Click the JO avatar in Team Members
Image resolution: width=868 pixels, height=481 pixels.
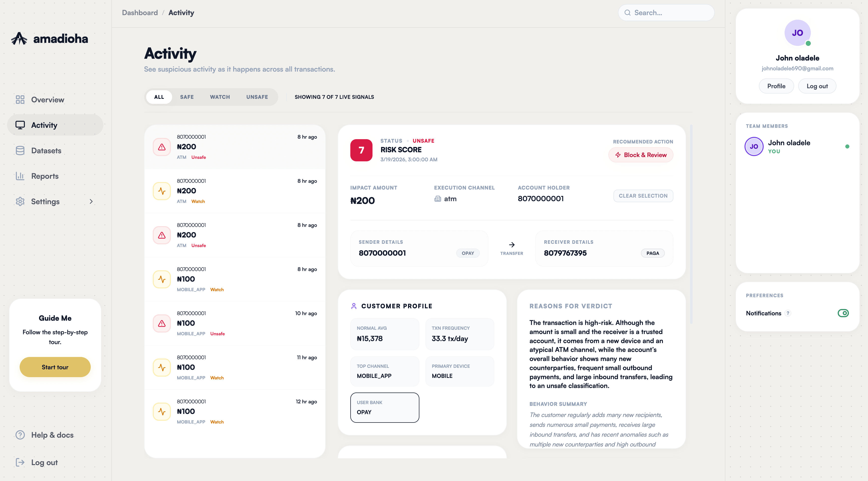[754, 146]
